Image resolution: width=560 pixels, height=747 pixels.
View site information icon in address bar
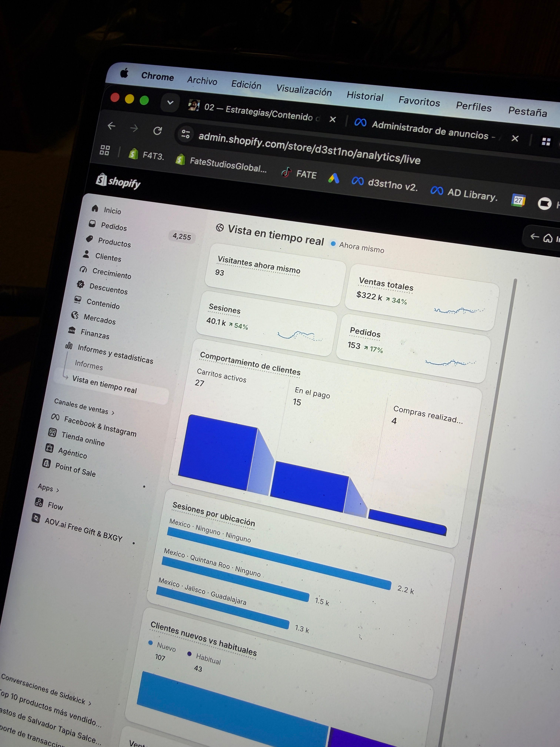point(185,134)
